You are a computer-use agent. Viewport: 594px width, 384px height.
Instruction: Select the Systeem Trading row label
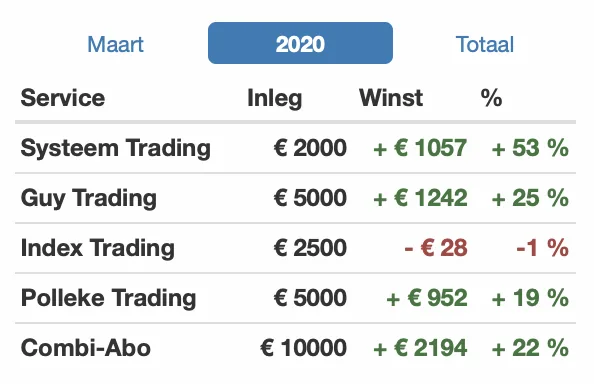click(116, 148)
